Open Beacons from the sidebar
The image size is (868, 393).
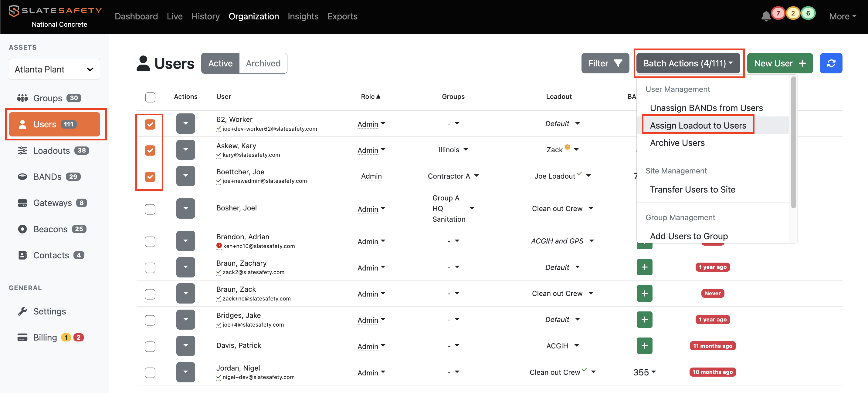[50, 229]
